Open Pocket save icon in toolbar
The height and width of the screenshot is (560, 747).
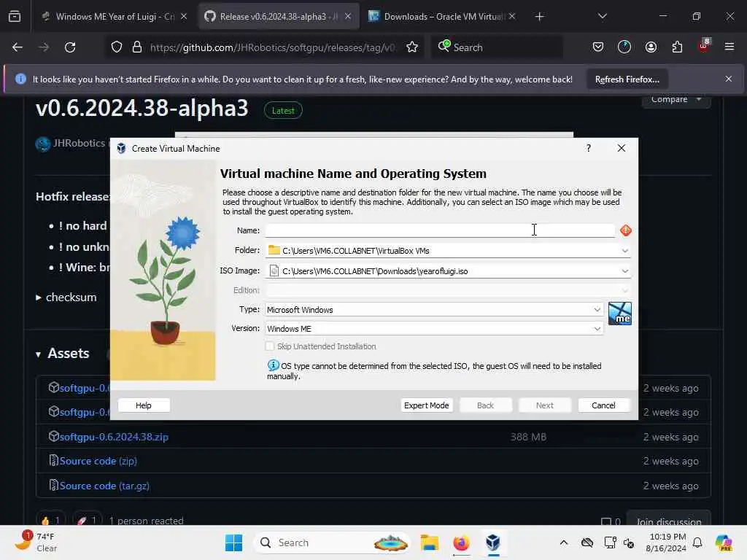598,47
